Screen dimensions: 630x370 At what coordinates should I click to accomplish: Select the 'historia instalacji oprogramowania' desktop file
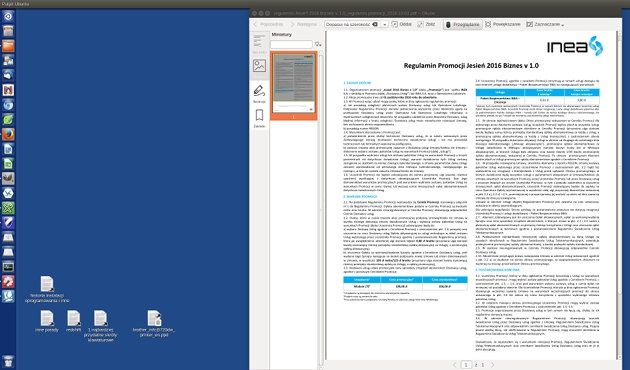(x=47, y=289)
